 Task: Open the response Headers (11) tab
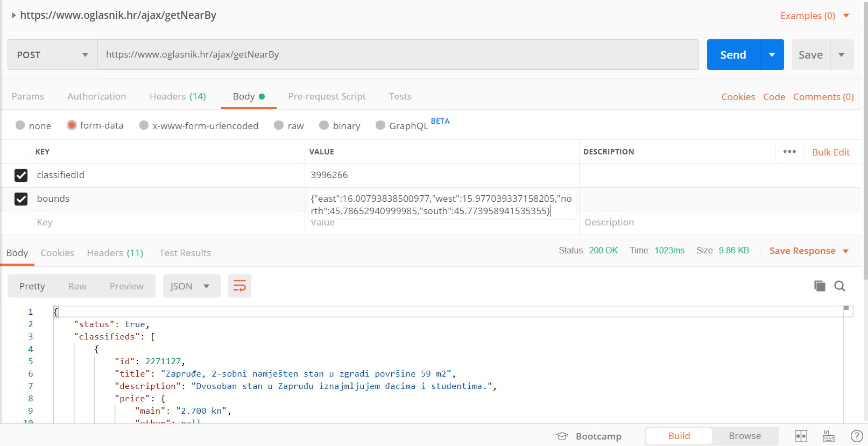tap(115, 253)
